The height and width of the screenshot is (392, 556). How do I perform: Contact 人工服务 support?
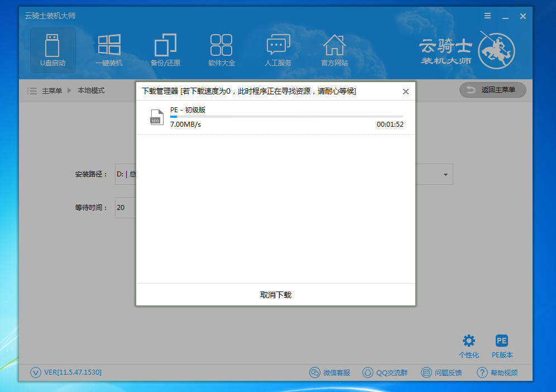[x=278, y=50]
